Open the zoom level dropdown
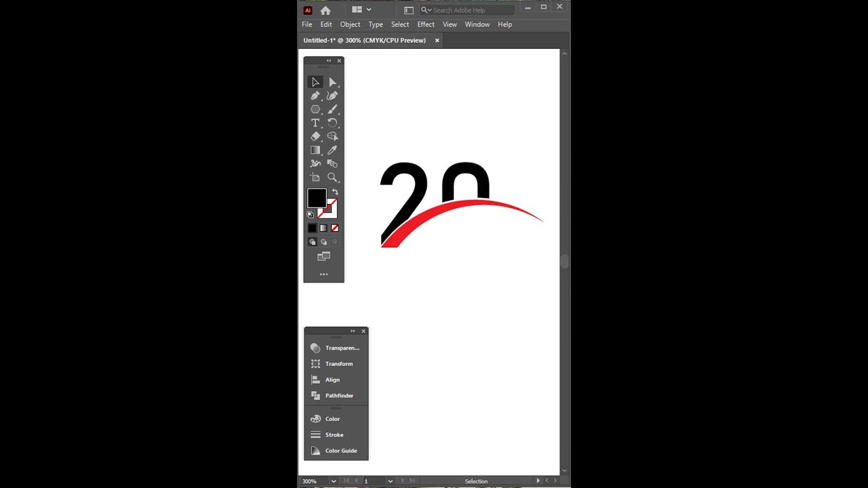 (333, 481)
